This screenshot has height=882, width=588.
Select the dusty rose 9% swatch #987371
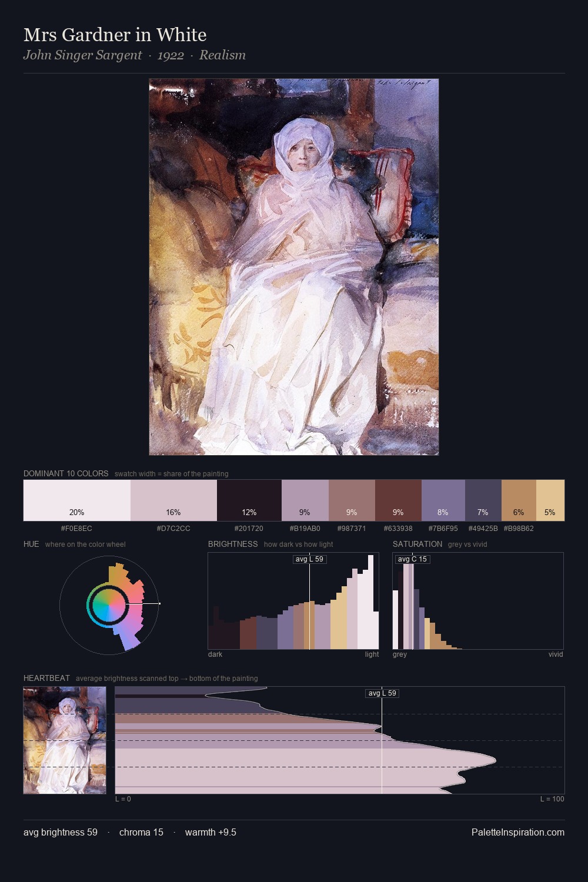tap(352, 500)
